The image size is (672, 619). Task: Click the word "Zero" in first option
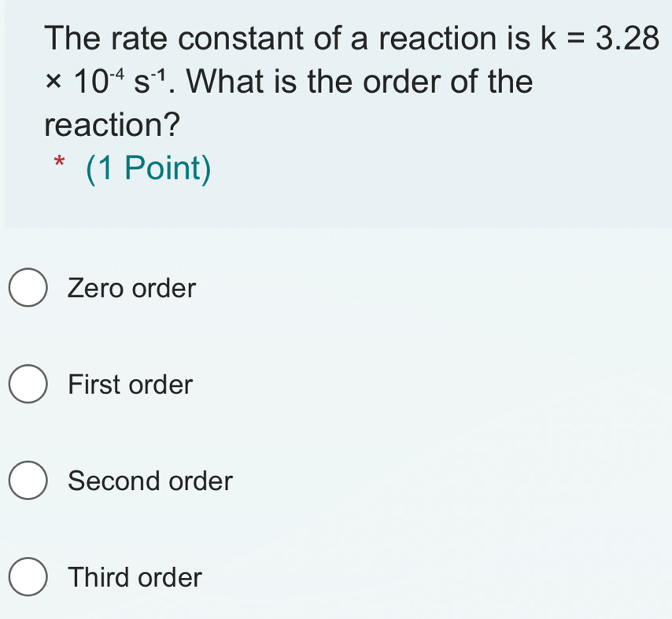point(97,289)
